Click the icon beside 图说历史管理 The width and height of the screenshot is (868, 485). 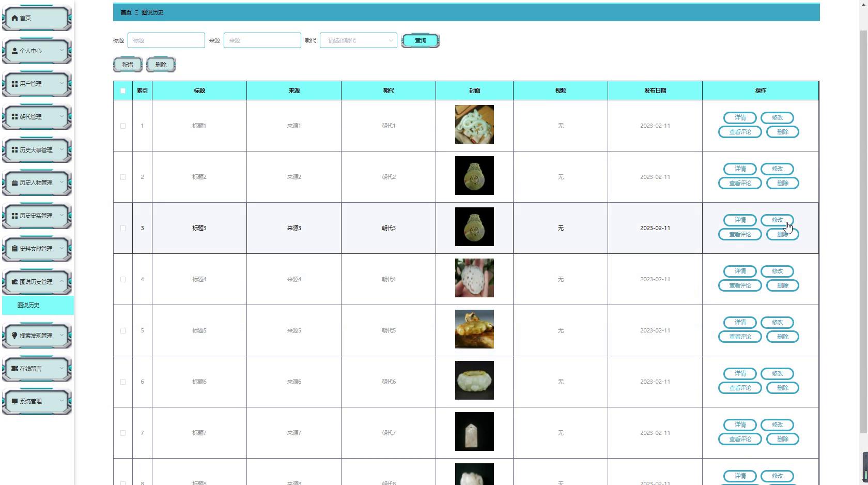pyautogui.click(x=14, y=282)
